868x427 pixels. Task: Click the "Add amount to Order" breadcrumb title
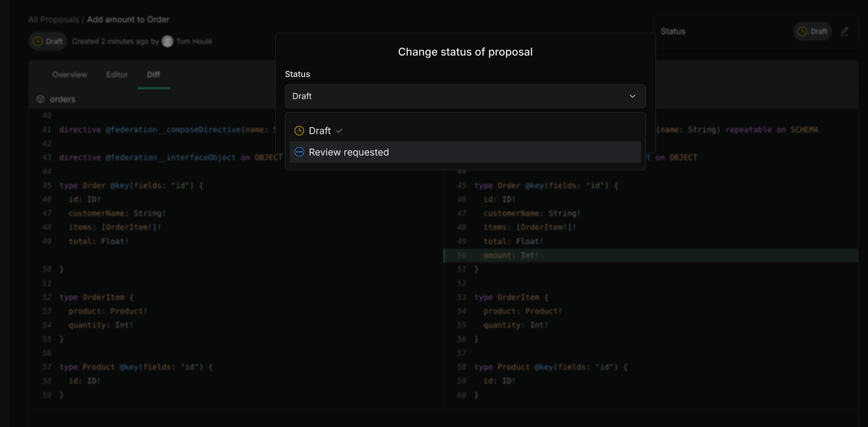pos(128,20)
